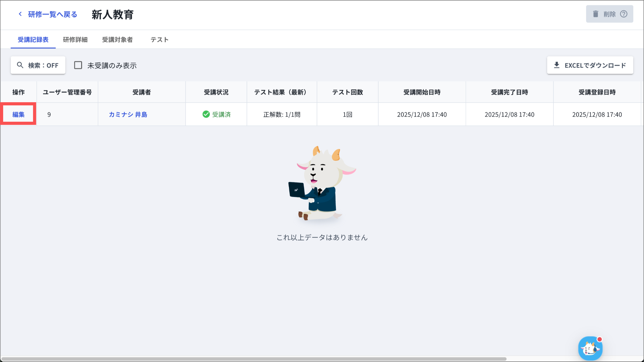The width and height of the screenshot is (644, 362).
Task: Click the back chevron arrow icon
Action: tap(20, 14)
